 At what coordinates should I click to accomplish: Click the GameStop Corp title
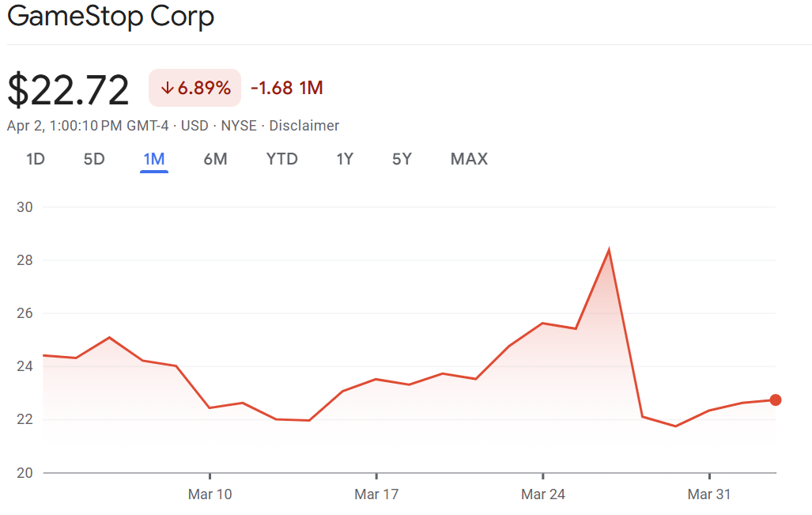coord(111,17)
